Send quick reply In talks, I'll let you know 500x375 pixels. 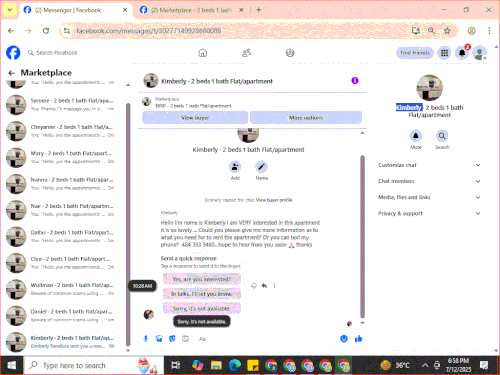coord(202,294)
